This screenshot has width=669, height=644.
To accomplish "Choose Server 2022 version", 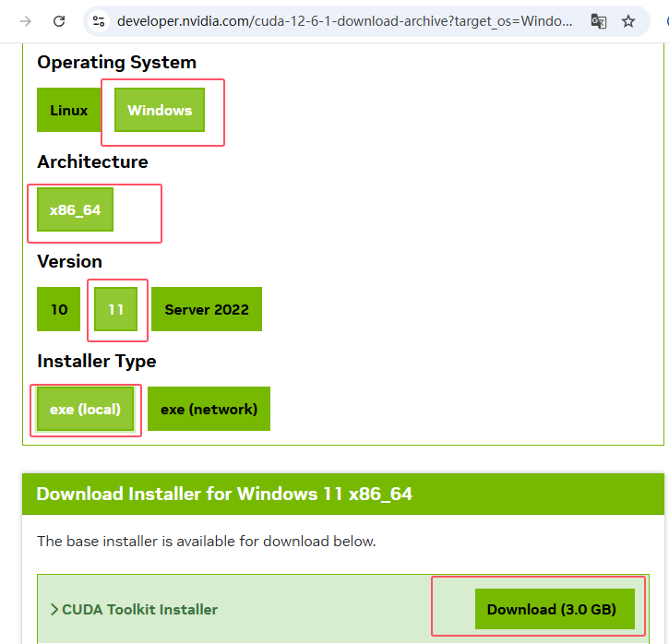I will pyautogui.click(x=207, y=309).
